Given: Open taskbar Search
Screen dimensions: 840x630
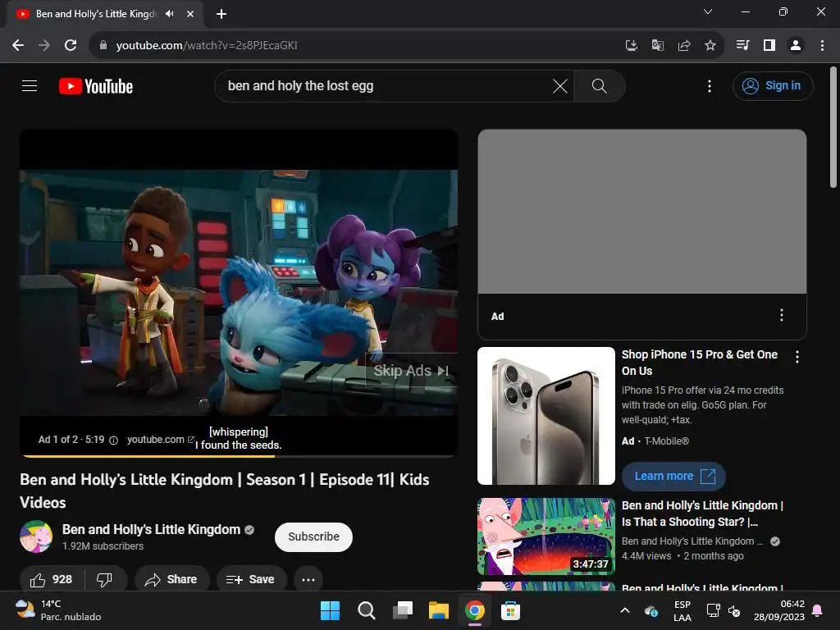Looking at the screenshot, I should coord(367,610).
